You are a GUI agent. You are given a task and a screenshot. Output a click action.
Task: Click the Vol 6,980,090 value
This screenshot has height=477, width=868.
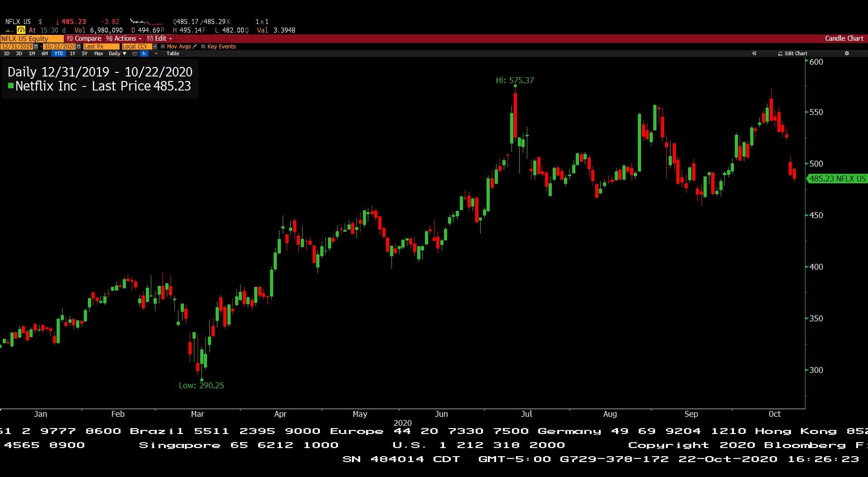(98, 30)
